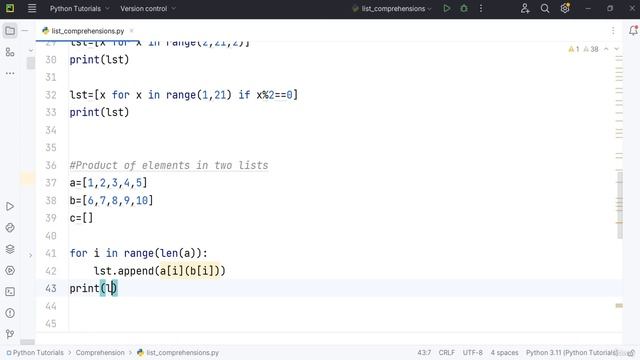Change UTF-8 file encoding
640x360 pixels.
pyautogui.click(x=473, y=353)
